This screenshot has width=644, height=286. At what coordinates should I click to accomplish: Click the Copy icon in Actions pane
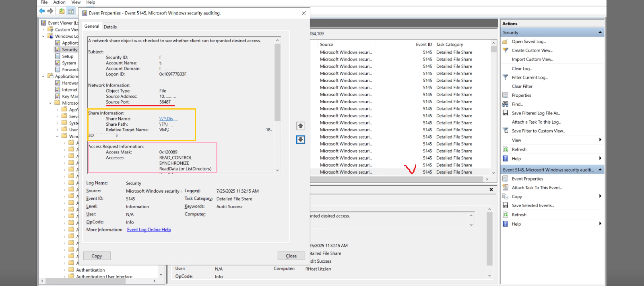(x=505, y=197)
